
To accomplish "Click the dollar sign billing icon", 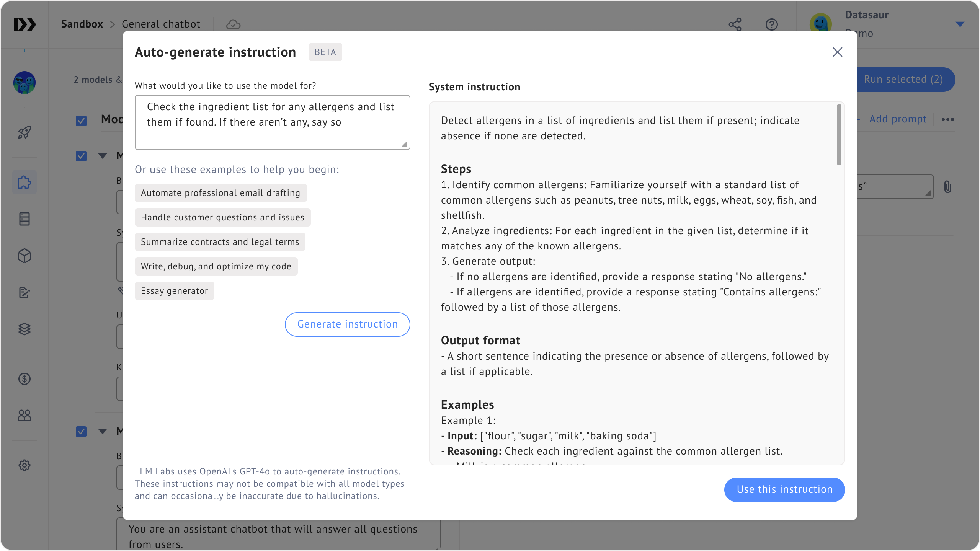I will click(x=24, y=379).
